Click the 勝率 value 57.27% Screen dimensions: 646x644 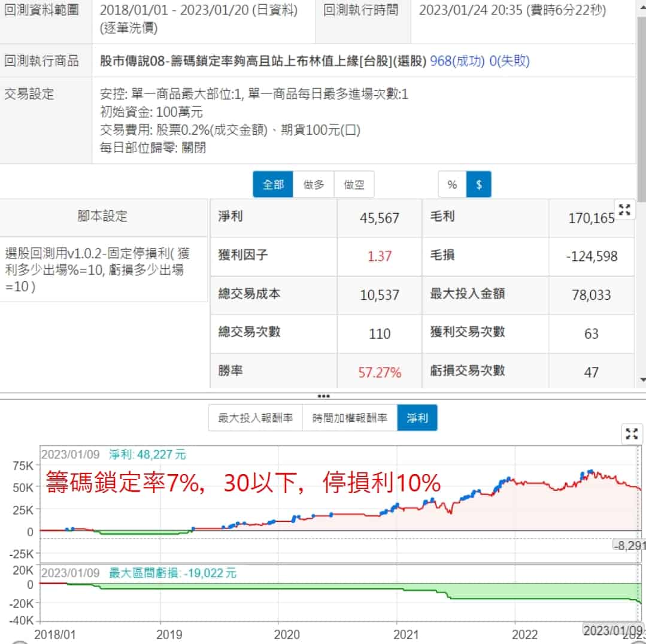tap(380, 372)
